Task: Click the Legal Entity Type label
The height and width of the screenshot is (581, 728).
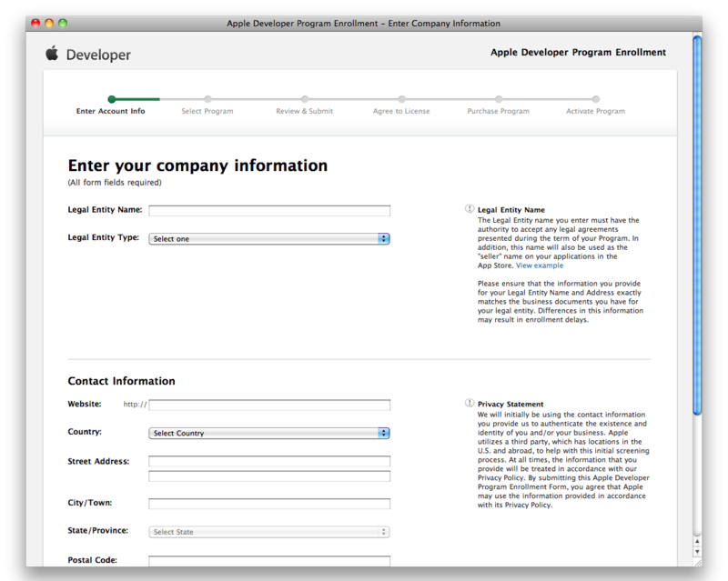Action: click(x=104, y=237)
